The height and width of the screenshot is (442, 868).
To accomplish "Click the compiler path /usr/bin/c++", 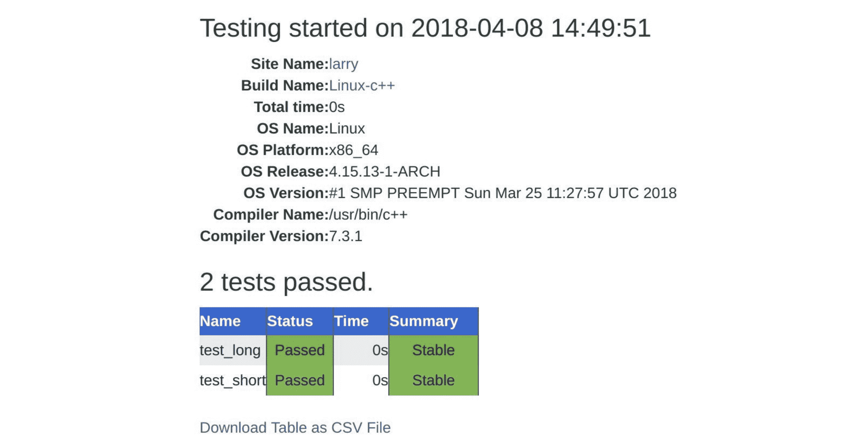I will pyautogui.click(x=368, y=215).
